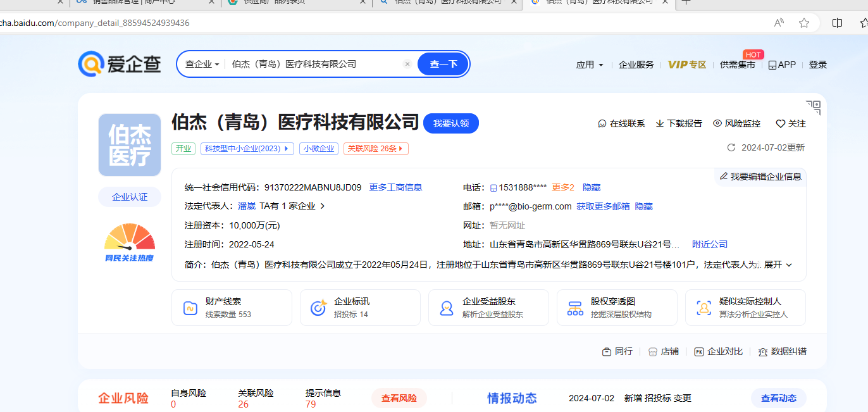This screenshot has width=868, height=412.
Task: Focus the company name search field
Action: (315, 64)
